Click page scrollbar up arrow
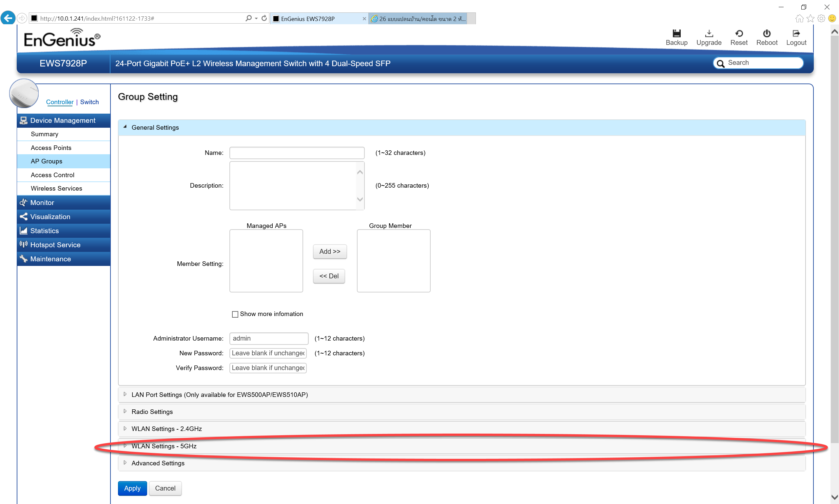The width and height of the screenshot is (839, 504). (x=834, y=31)
